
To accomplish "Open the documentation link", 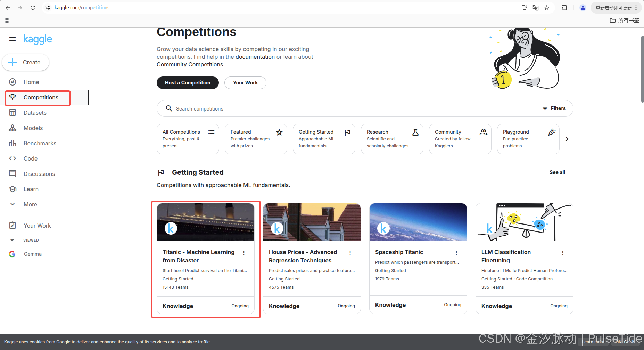I will (255, 57).
